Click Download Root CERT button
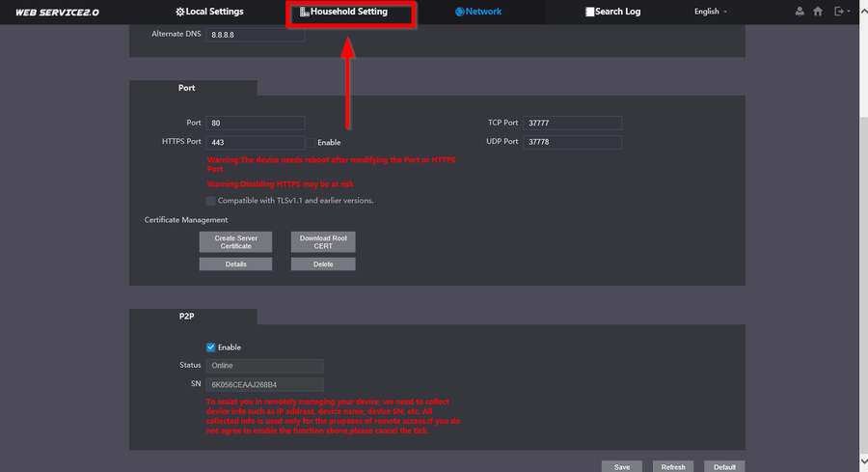 [x=323, y=242]
